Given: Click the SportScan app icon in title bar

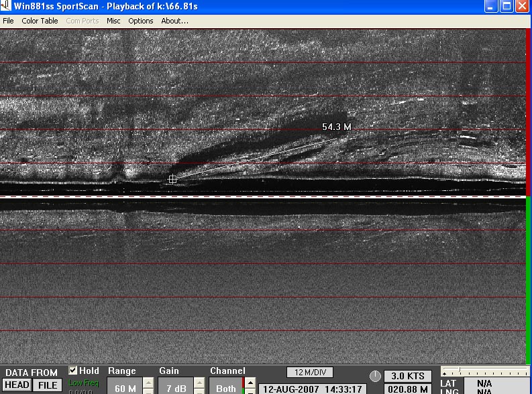Looking at the screenshot, I should click(x=7, y=6).
